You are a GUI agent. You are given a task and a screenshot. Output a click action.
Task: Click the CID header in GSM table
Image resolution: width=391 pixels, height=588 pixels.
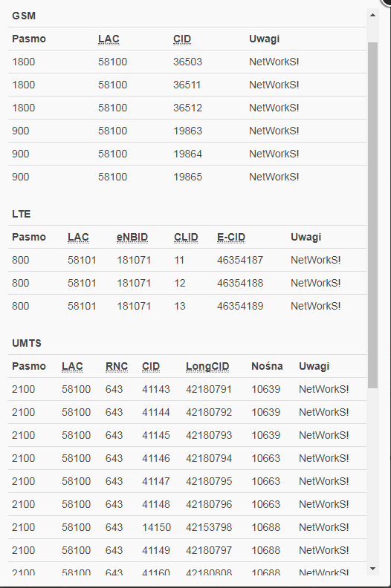182,39
